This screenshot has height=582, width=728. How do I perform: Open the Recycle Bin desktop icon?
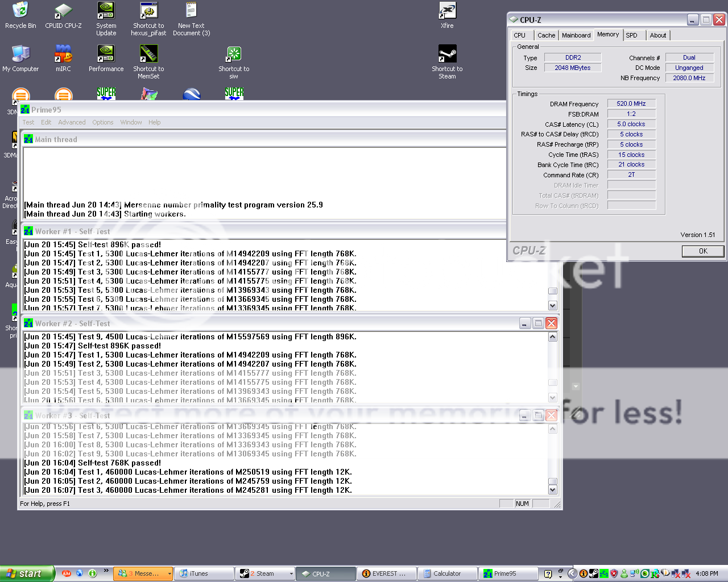(x=20, y=11)
